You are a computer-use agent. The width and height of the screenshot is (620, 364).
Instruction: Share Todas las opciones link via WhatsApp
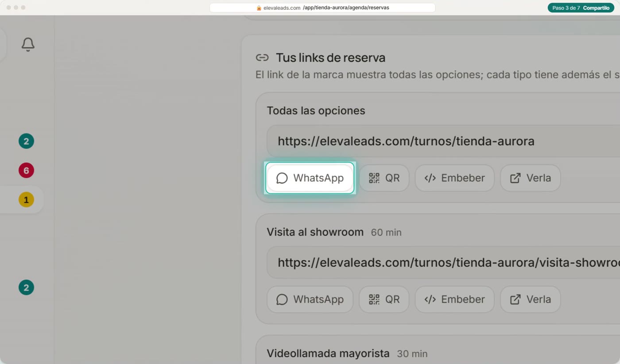[x=310, y=178]
